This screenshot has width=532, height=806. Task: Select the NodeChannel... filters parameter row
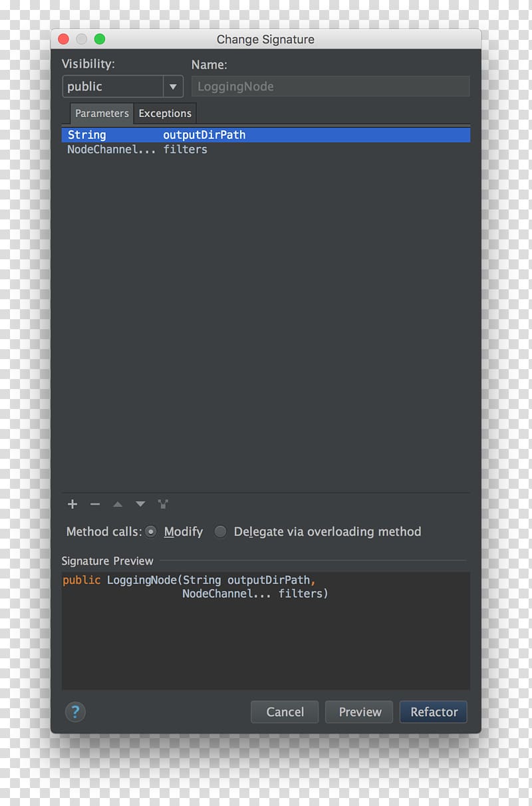coord(266,150)
